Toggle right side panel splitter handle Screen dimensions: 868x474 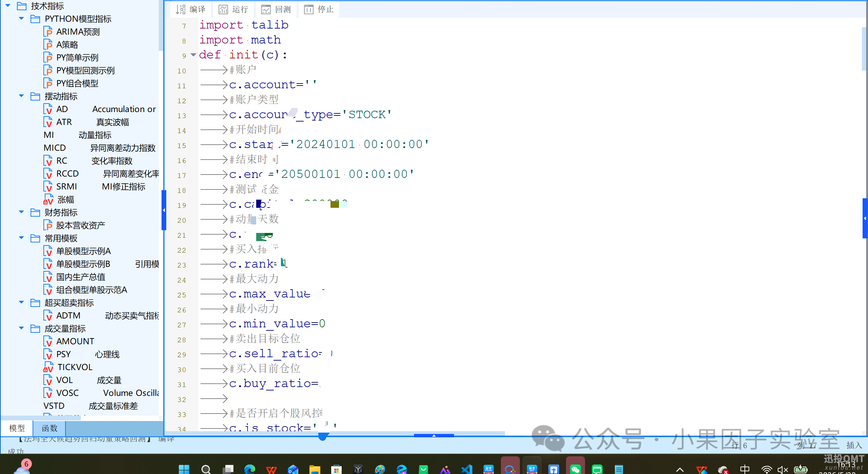click(x=865, y=218)
